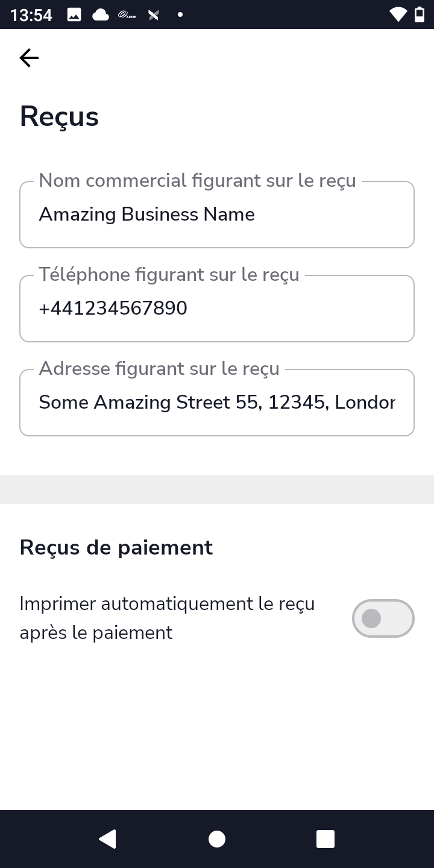Tap the 'Reçus de paiement' section heading
Image resolution: width=434 pixels, height=868 pixels.
click(116, 547)
